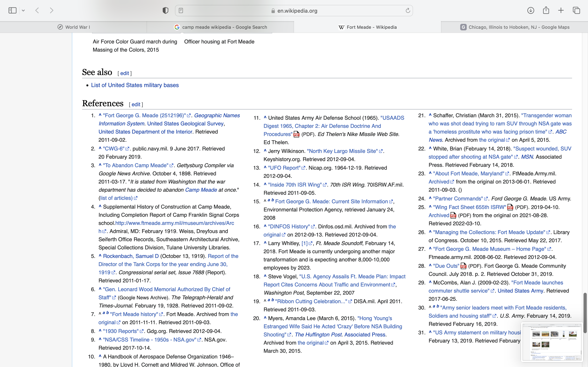Open the privacy report shield icon
Screen dimensions: 588x367
point(165,10)
